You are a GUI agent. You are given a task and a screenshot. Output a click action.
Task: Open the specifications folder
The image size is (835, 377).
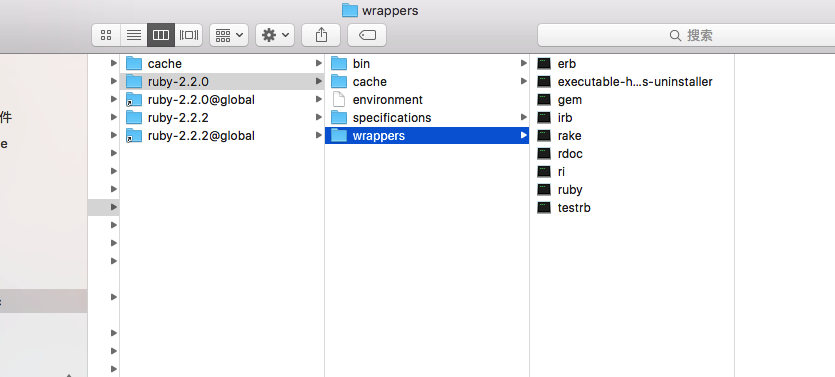click(427, 118)
